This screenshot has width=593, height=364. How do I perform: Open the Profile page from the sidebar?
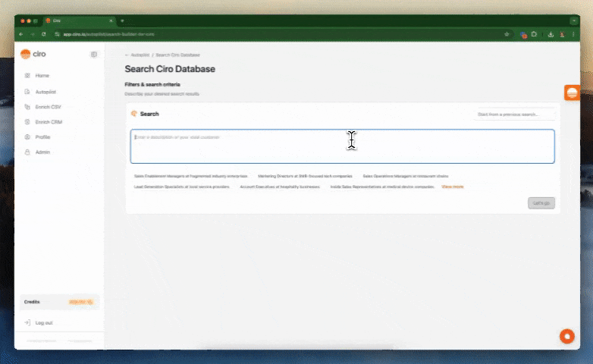(x=42, y=137)
